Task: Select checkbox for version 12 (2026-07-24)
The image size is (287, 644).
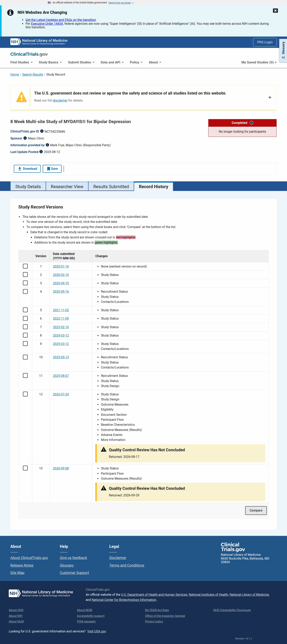Action: coord(25,394)
